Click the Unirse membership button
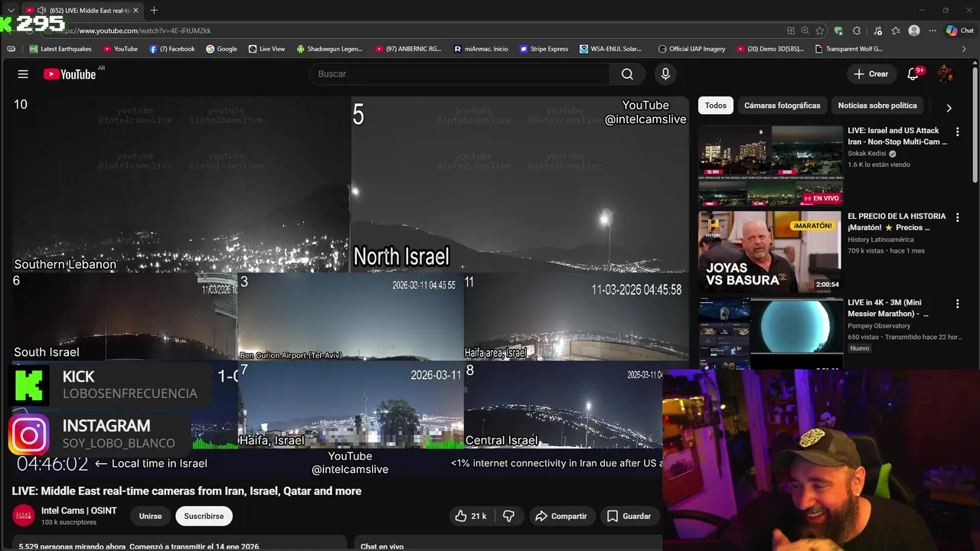This screenshot has width=980, height=551. [x=150, y=517]
